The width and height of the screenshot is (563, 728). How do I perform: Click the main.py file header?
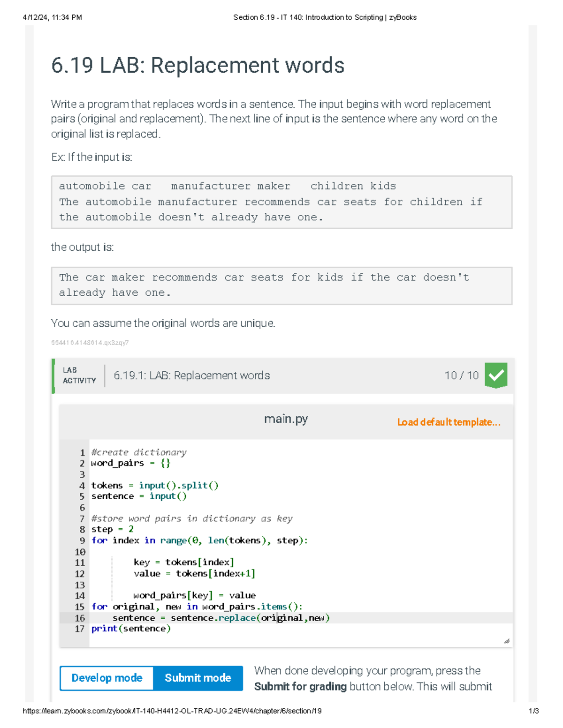click(287, 419)
